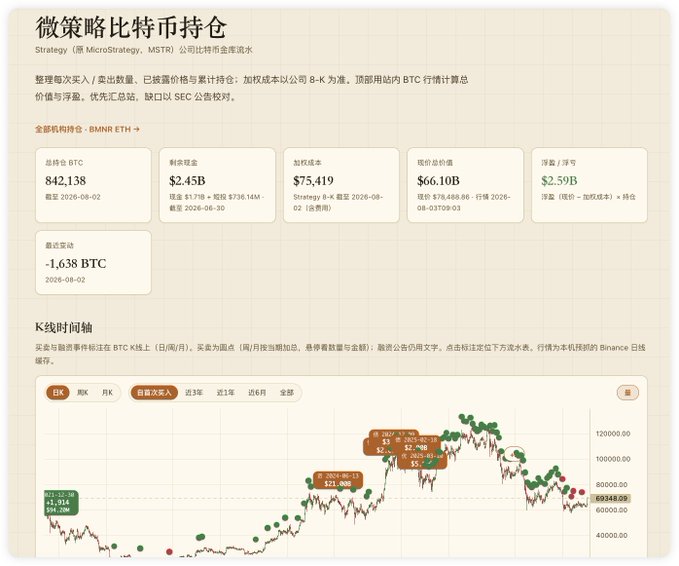Screen dimensions: 679x566
Task: Click the 2025-02-18 $2.00B financing label
Action: coord(416,444)
